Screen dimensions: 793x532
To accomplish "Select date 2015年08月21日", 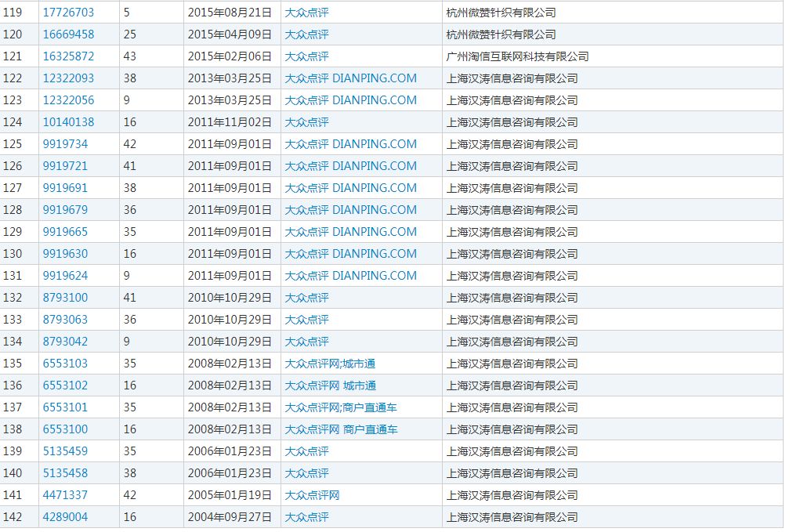I will [x=230, y=13].
